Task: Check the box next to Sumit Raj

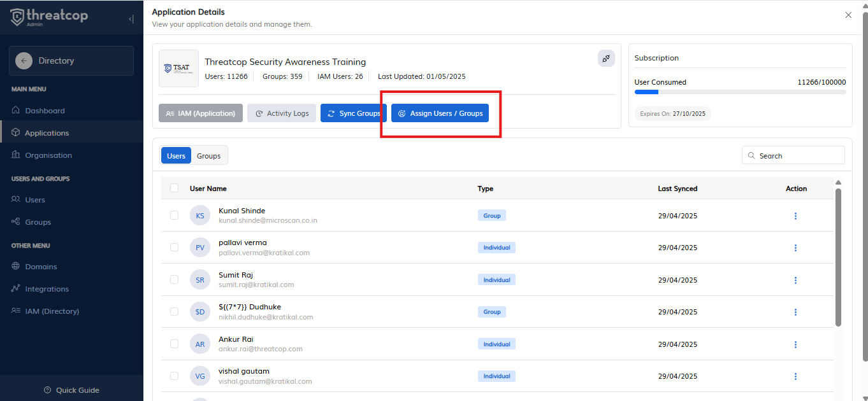Action: [175, 280]
